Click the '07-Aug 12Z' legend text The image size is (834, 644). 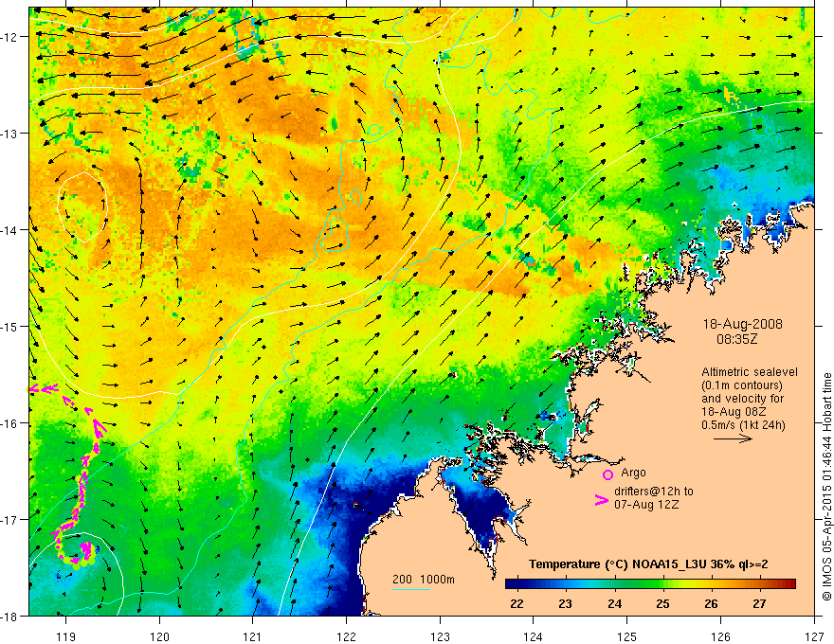click(x=646, y=505)
